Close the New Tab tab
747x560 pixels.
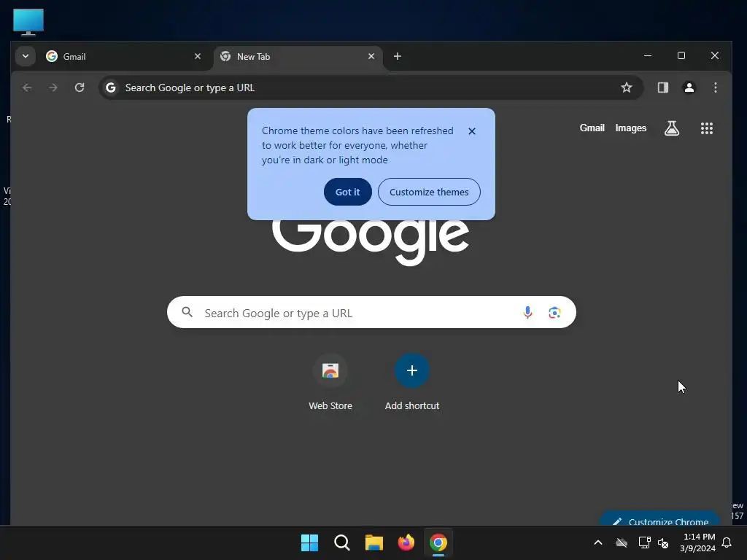[371, 56]
